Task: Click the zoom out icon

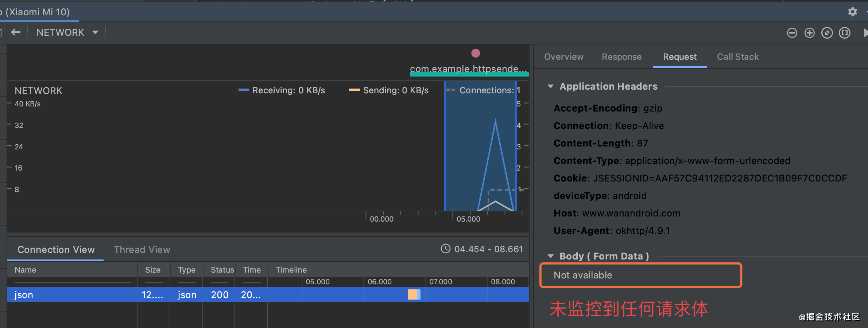Action: tap(792, 33)
